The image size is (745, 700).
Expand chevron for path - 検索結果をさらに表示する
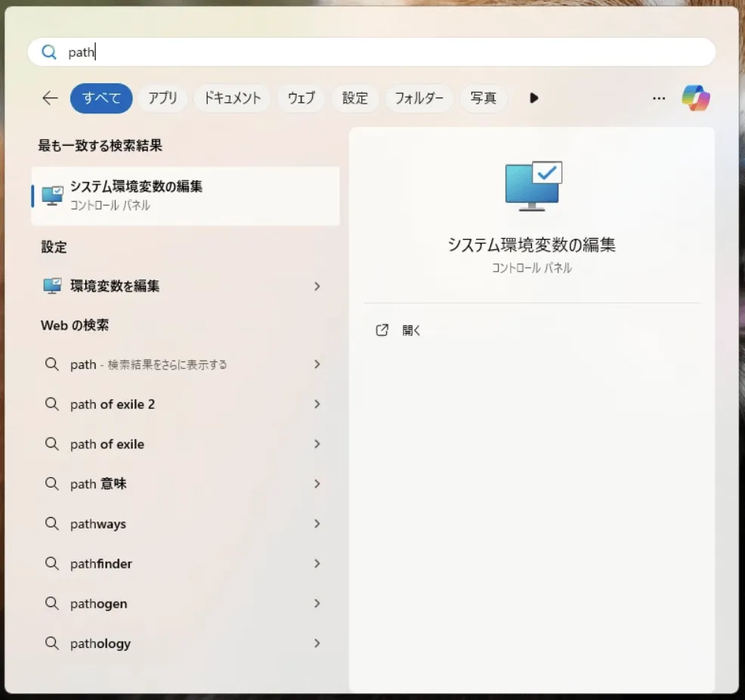(317, 364)
